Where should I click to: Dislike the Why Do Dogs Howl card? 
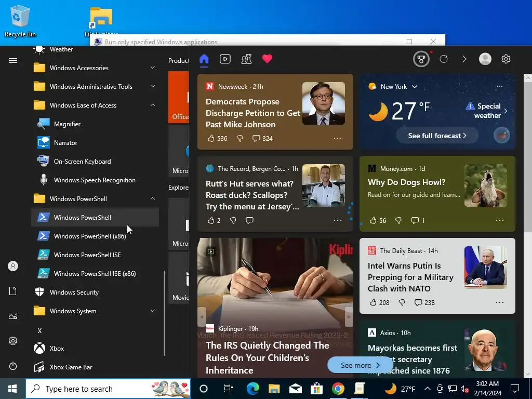coord(398,220)
